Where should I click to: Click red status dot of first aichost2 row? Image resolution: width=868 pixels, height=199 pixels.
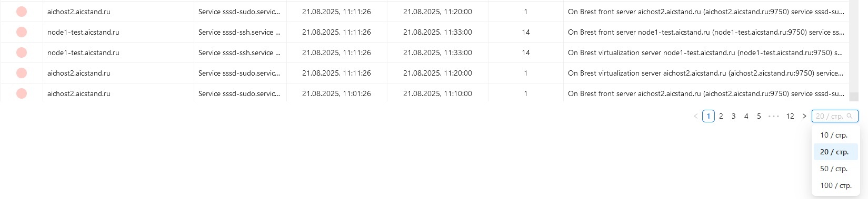pos(22,12)
